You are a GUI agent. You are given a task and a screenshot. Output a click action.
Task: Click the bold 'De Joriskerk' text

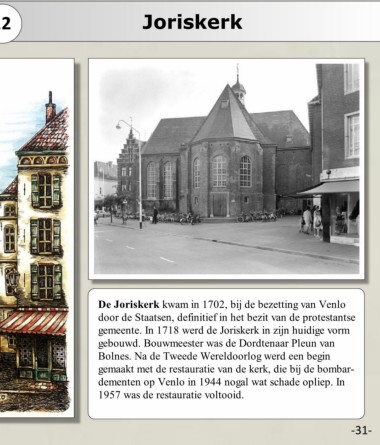[x=129, y=304]
